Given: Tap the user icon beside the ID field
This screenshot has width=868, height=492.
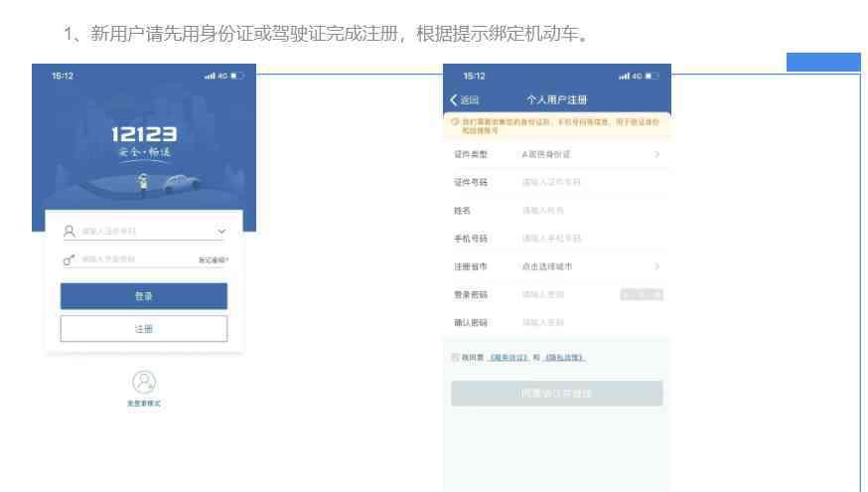Looking at the screenshot, I should coord(70,232).
